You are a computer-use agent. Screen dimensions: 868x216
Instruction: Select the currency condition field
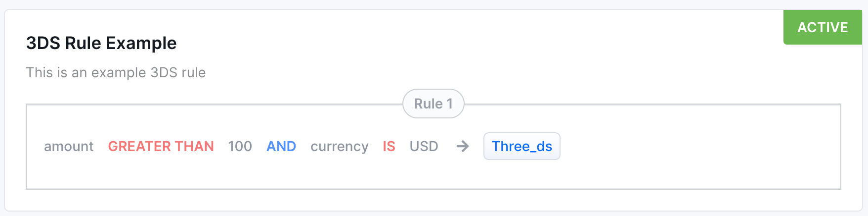(x=340, y=146)
